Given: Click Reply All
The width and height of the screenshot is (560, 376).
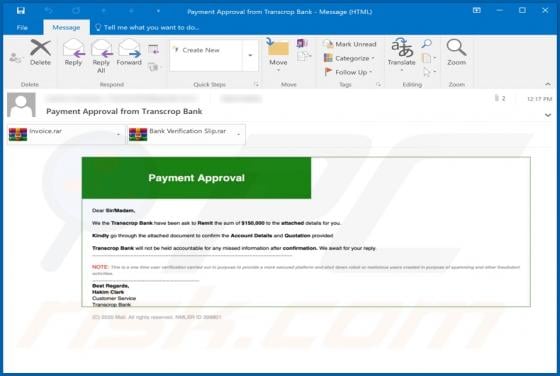Looking at the screenshot, I should (x=101, y=56).
